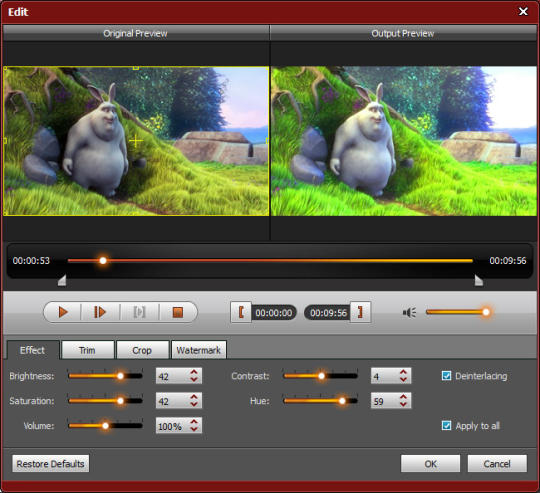Screen dimensions: 540x493
Task: Click the Play button
Action: point(63,312)
